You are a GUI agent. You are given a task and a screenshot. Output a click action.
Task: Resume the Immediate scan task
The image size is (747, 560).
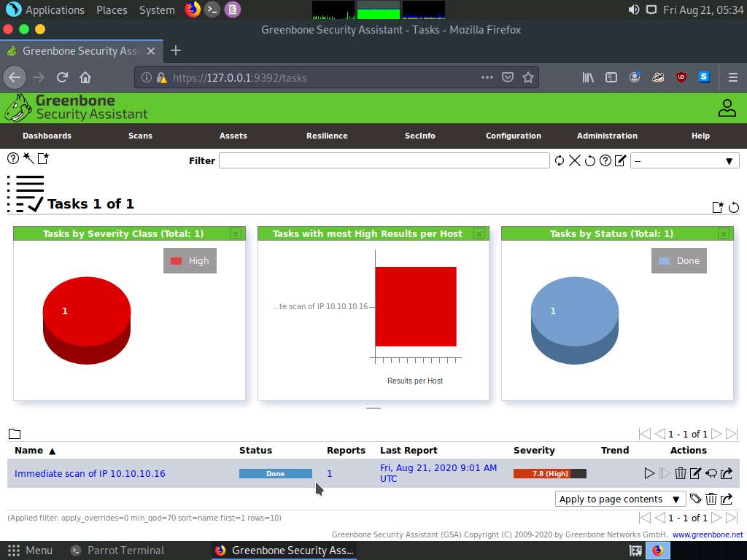click(x=665, y=473)
